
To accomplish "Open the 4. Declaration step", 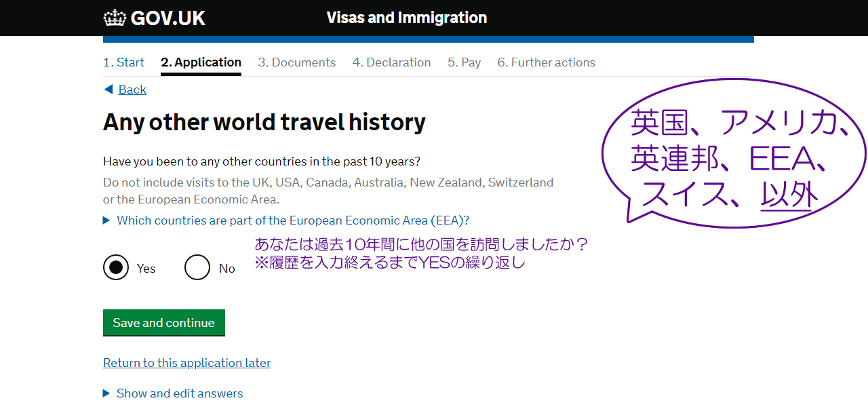I will pyautogui.click(x=391, y=62).
